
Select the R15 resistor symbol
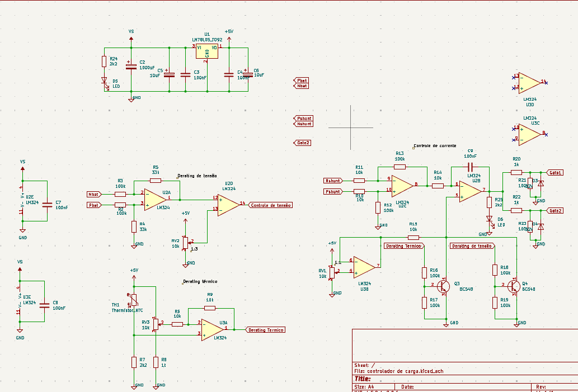[413, 238]
